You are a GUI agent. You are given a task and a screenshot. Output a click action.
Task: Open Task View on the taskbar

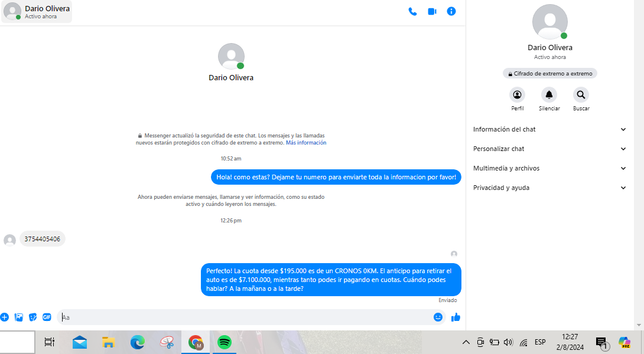(49, 342)
